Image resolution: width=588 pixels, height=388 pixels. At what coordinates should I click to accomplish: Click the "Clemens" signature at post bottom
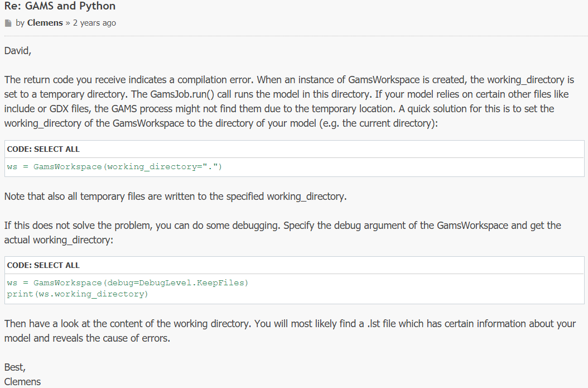(x=22, y=382)
